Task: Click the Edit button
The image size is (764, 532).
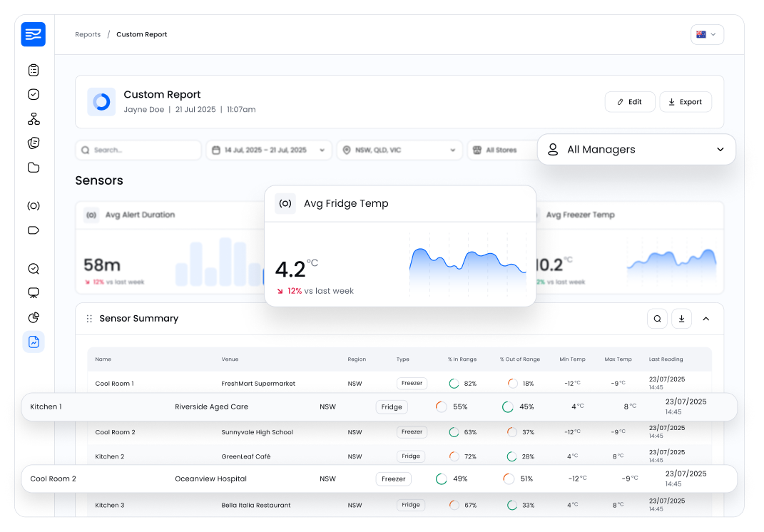Action: pos(629,102)
